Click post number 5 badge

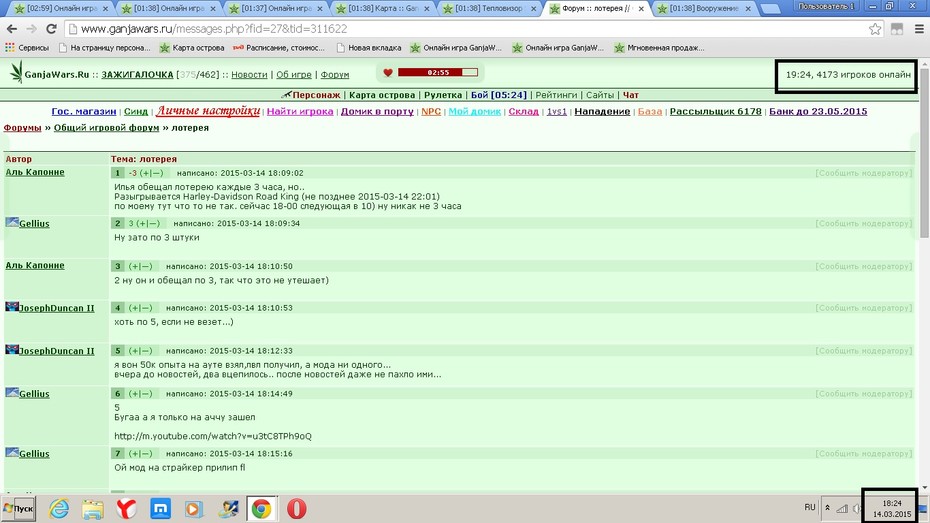coord(117,351)
